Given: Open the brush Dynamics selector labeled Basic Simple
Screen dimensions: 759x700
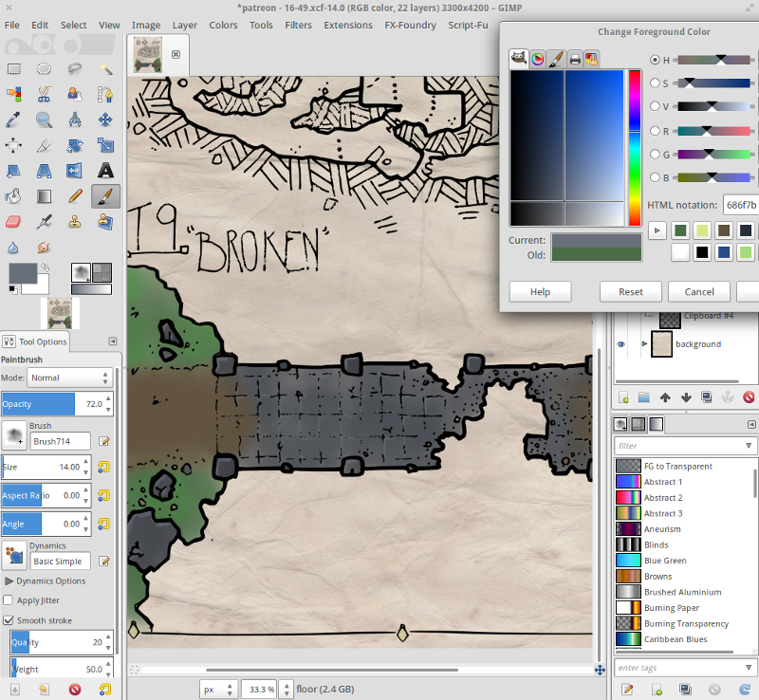Looking at the screenshot, I should tap(59, 561).
